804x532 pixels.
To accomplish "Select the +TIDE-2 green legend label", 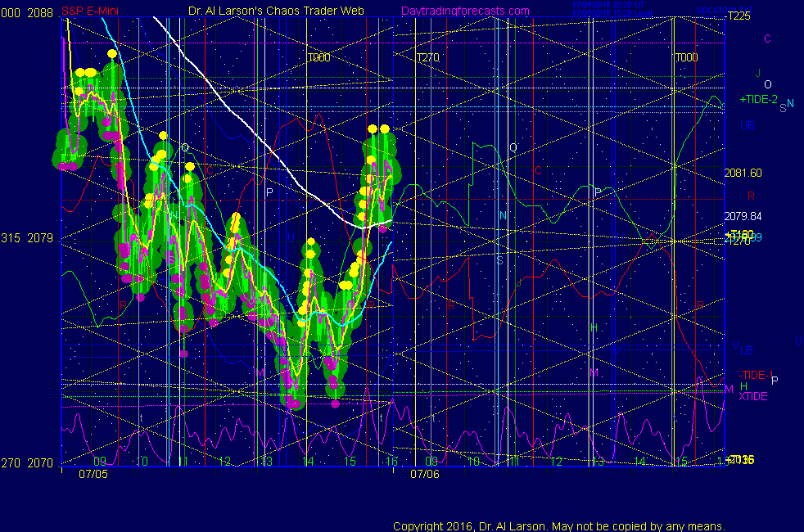I will point(759,99).
